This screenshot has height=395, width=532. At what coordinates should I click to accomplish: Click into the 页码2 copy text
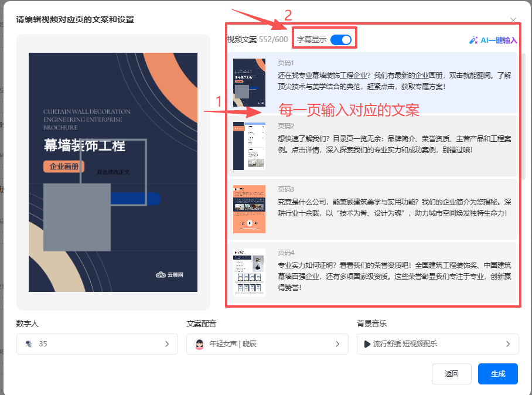[394, 144]
